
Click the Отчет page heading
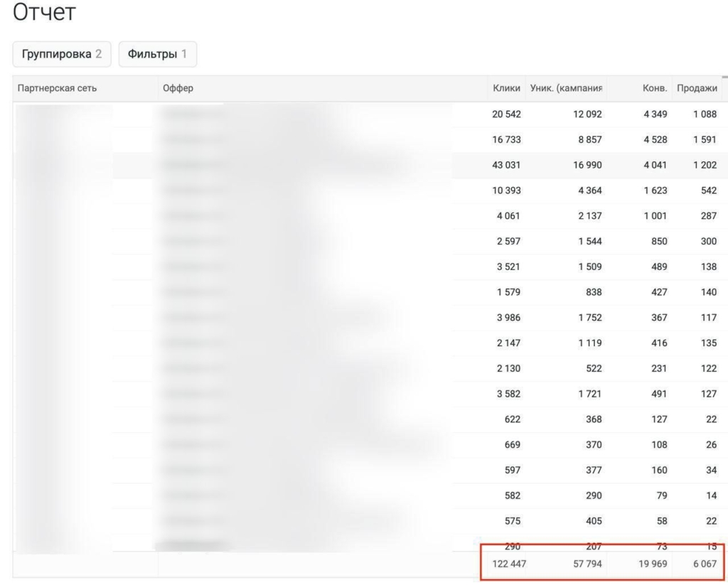(x=45, y=14)
